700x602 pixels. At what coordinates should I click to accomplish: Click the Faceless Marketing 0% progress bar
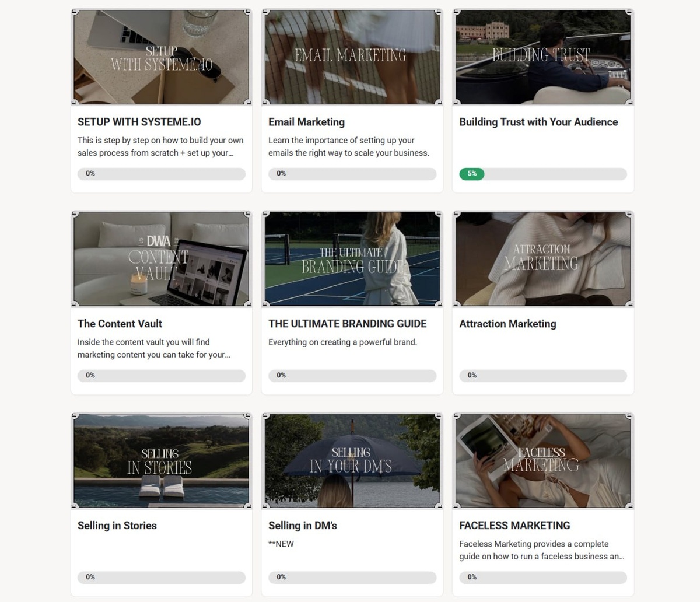click(543, 577)
